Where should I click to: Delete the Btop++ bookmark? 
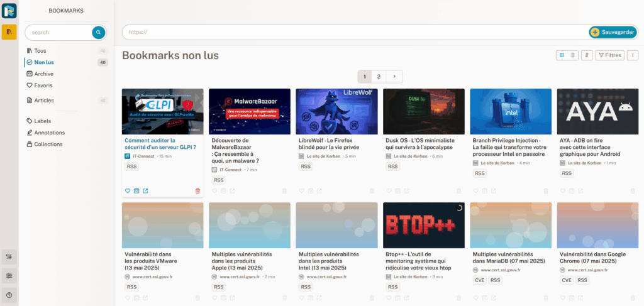click(x=458, y=298)
